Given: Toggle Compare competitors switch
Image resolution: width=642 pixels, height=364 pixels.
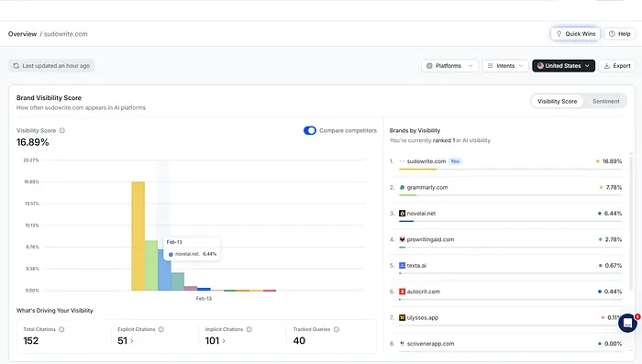Looking at the screenshot, I should (x=310, y=130).
